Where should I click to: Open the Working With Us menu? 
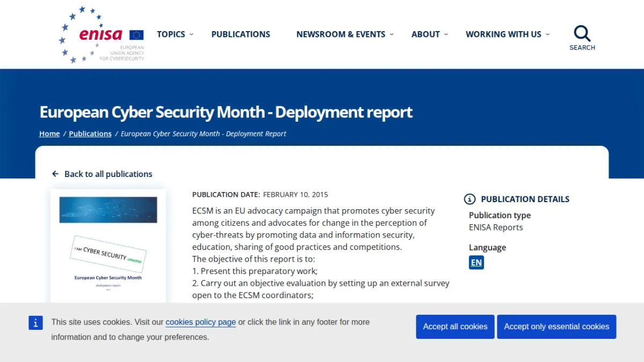pos(503,34)
